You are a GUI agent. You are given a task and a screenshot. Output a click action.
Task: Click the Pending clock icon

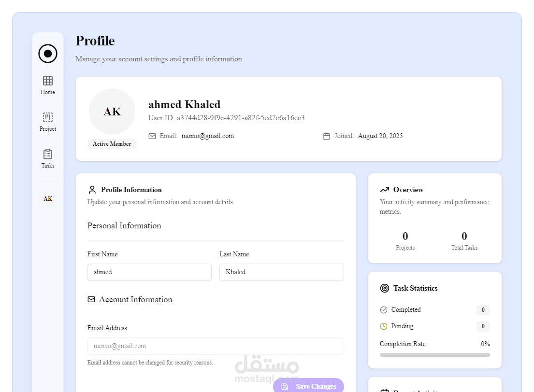pyautogui.click(x=384, y=326)
